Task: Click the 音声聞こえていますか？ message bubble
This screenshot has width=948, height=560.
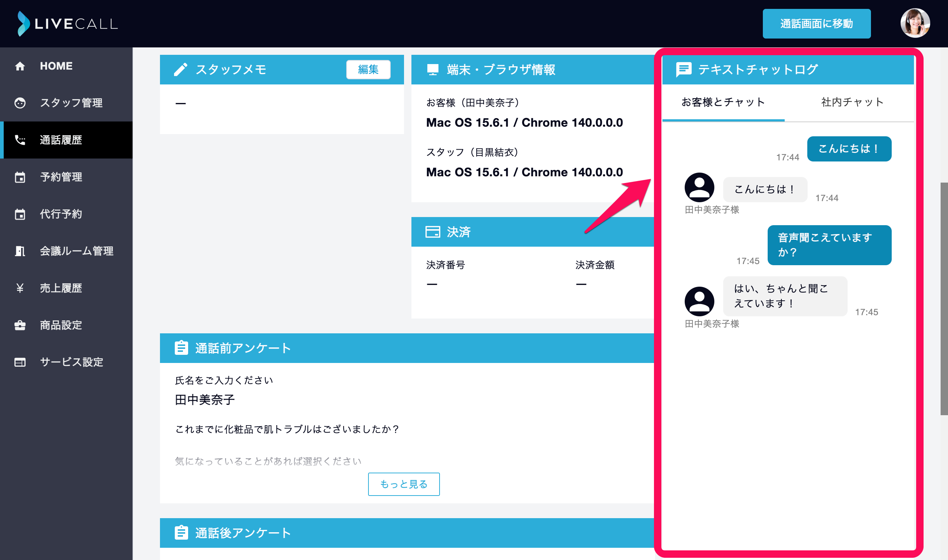Action: [829, 245]
